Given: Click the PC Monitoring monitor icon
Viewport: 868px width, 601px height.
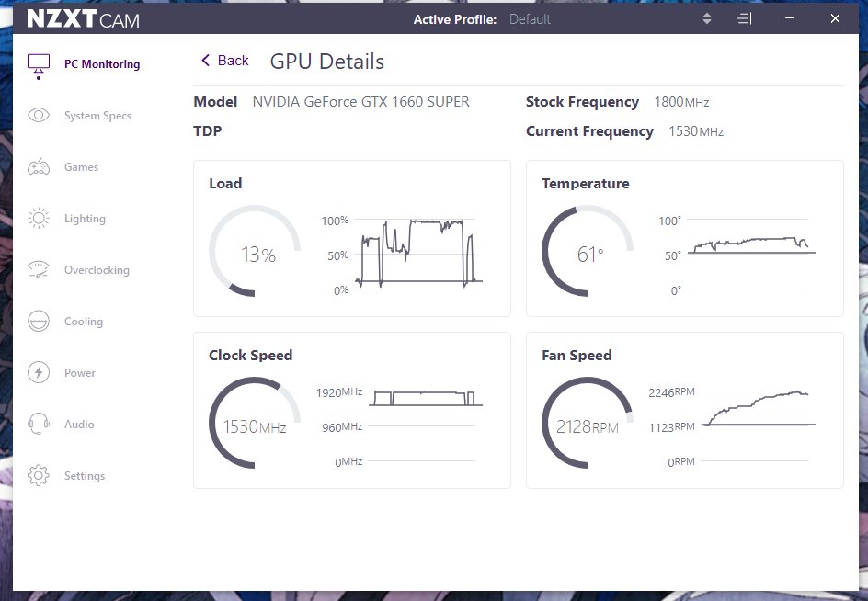Looking at the screenshot, I should 39,63.
